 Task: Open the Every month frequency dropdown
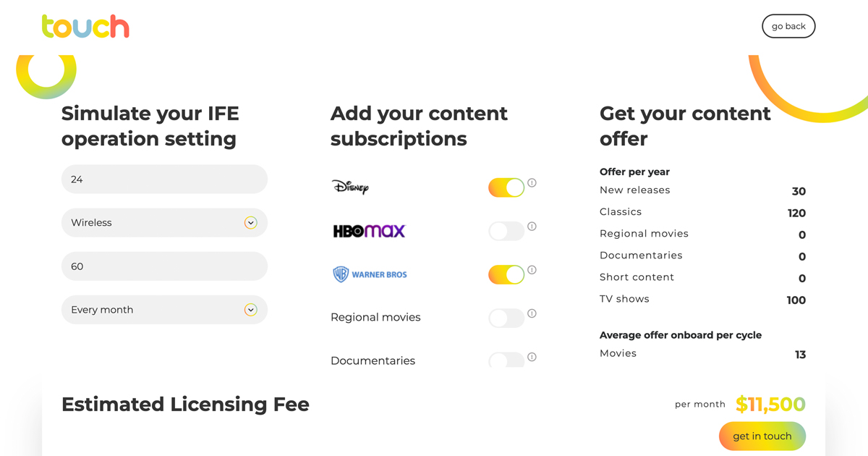click(251, 309)
